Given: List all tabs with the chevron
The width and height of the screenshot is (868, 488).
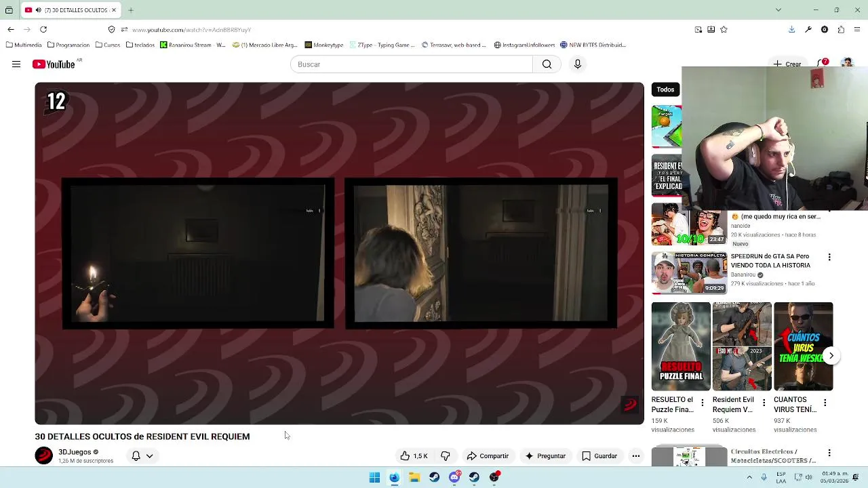Looking at the screenshot, I should [x=778, y=9].
